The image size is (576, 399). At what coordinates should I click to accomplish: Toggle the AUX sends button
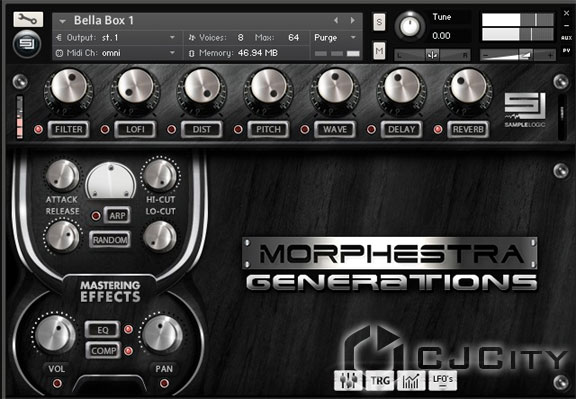coord(566,38)
